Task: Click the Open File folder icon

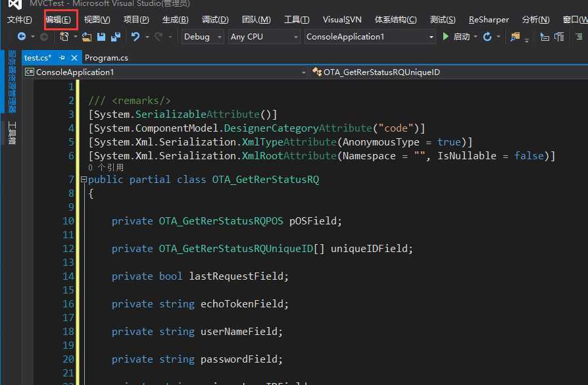Action: pyautogui.click(x=87, y=37)
